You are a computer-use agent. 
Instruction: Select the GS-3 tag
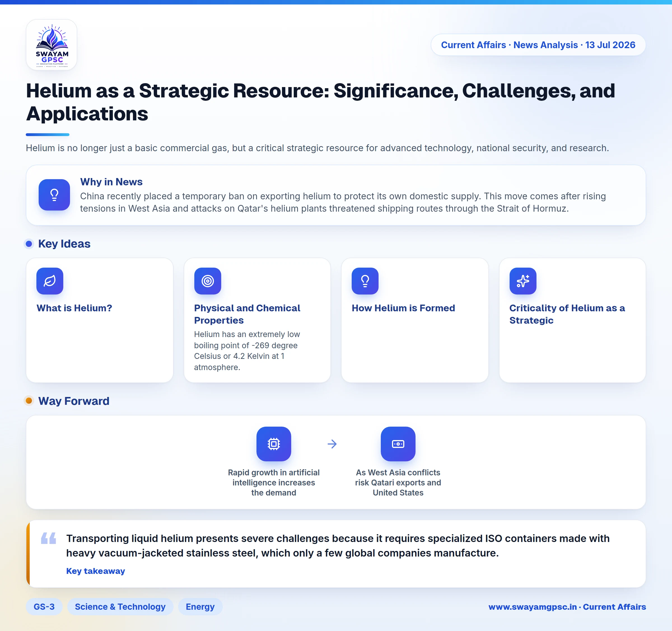coord(44,607)
